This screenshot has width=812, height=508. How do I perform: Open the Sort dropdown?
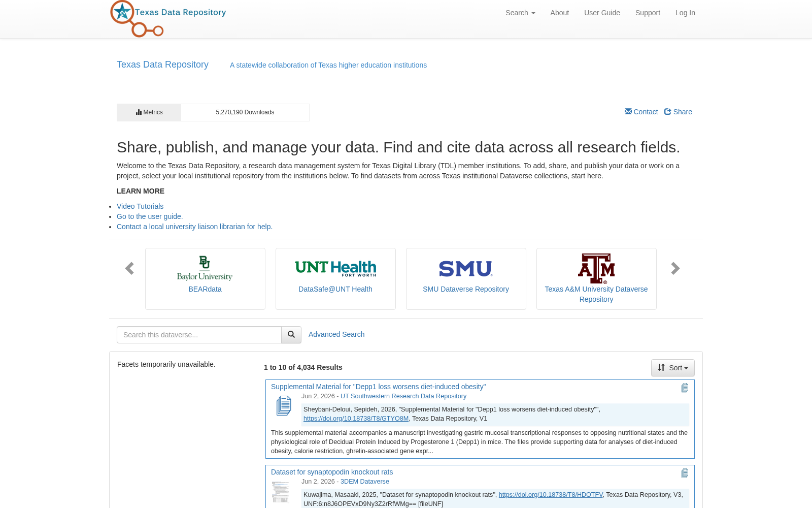coord(673,368)
